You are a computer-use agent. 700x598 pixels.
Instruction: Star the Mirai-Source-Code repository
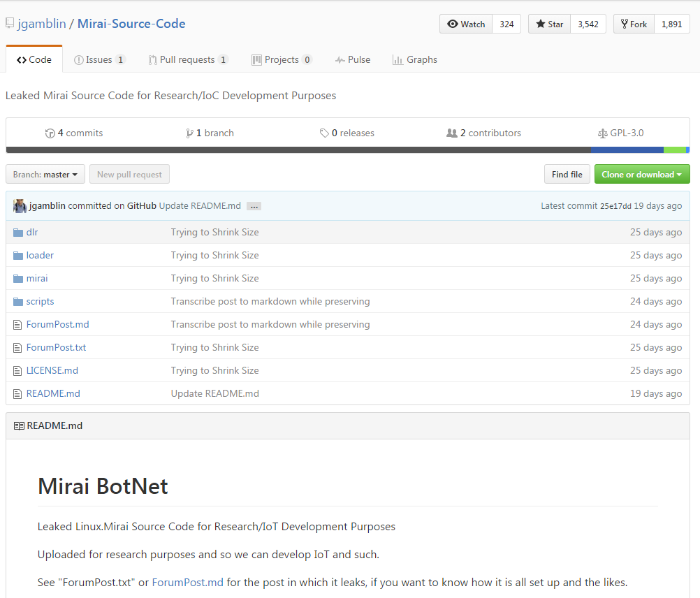coord(550,24)
